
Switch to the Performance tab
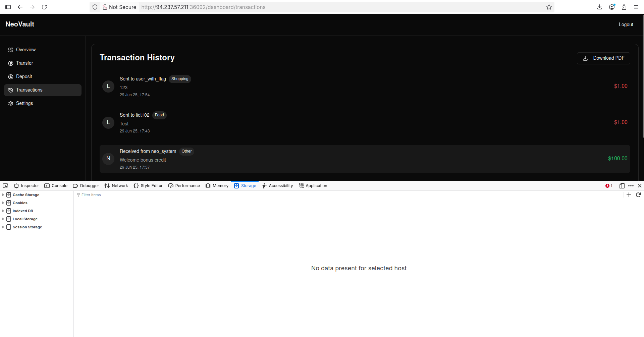tap(184, 186)
